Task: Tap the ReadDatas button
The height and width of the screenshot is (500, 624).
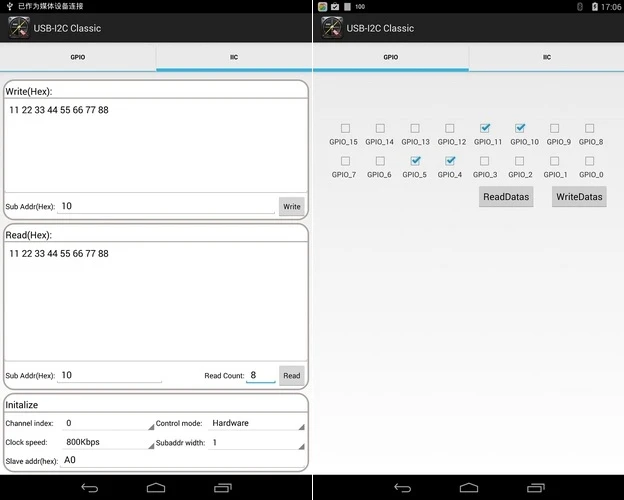Action: (506, 197)
